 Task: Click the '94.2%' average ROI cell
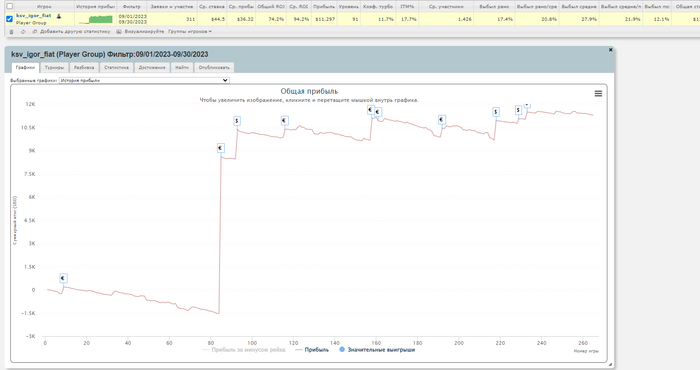tap(302, 19)
